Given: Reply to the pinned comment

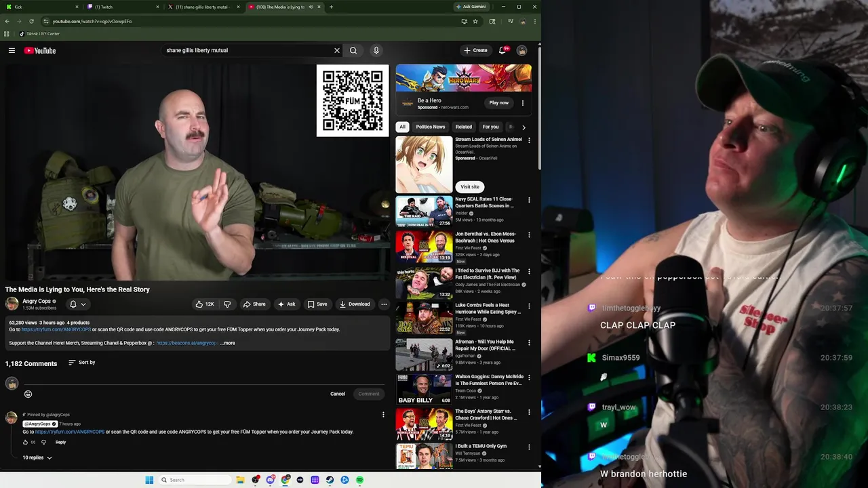Looking at the screenshot, I should coord(61,443).
